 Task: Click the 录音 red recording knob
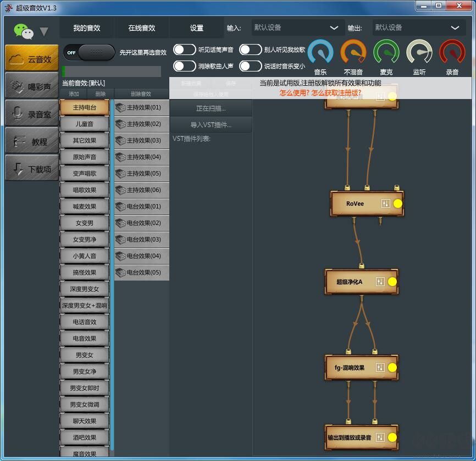(x=452, y=53)
